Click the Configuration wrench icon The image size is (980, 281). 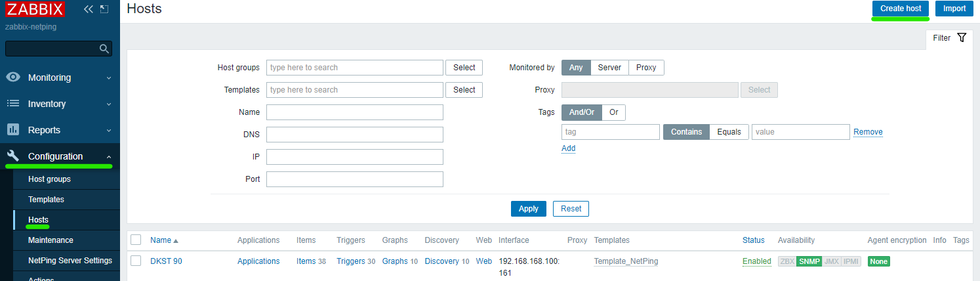pos(13,156)
